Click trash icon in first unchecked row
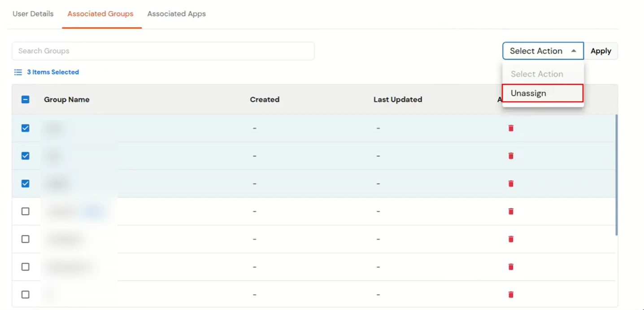The image size is (644, 310). coord(511,211)
